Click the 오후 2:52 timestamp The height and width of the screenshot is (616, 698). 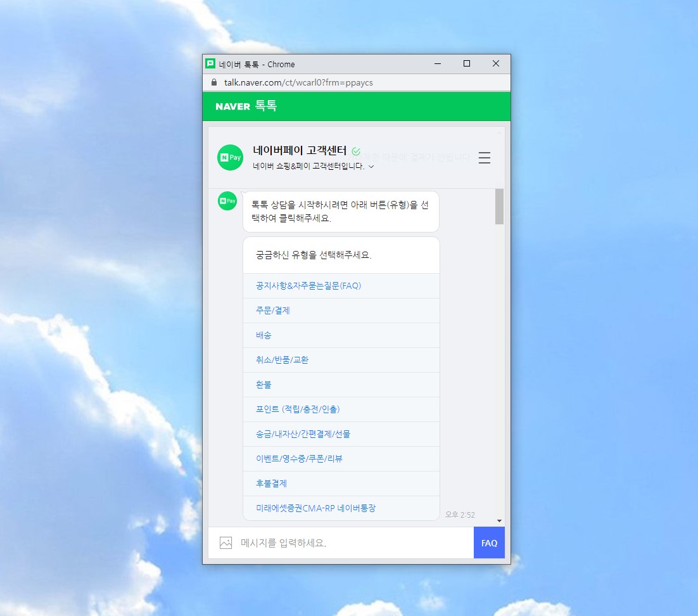click(460, 515)
